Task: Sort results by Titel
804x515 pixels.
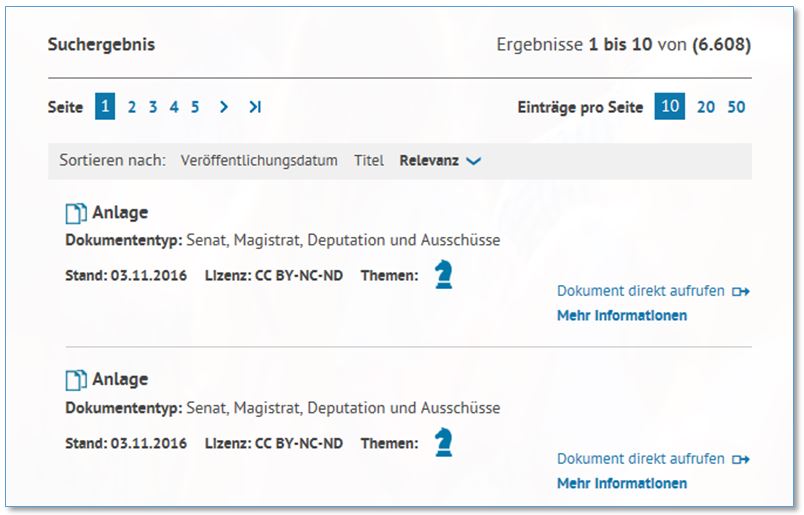Action: (368, 160)
